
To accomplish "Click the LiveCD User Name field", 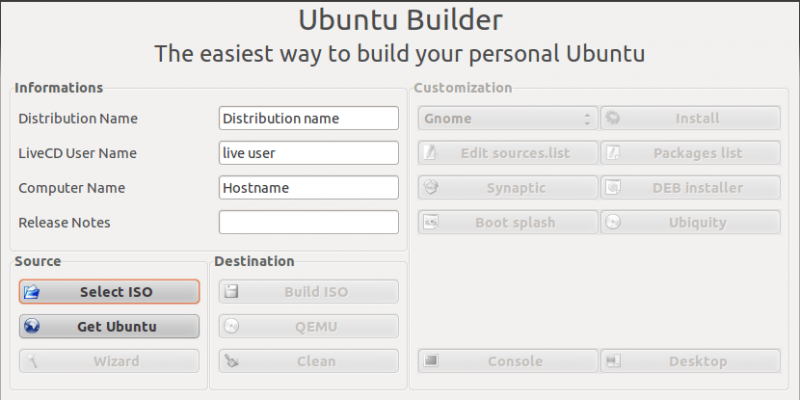I will pos(309,153).
